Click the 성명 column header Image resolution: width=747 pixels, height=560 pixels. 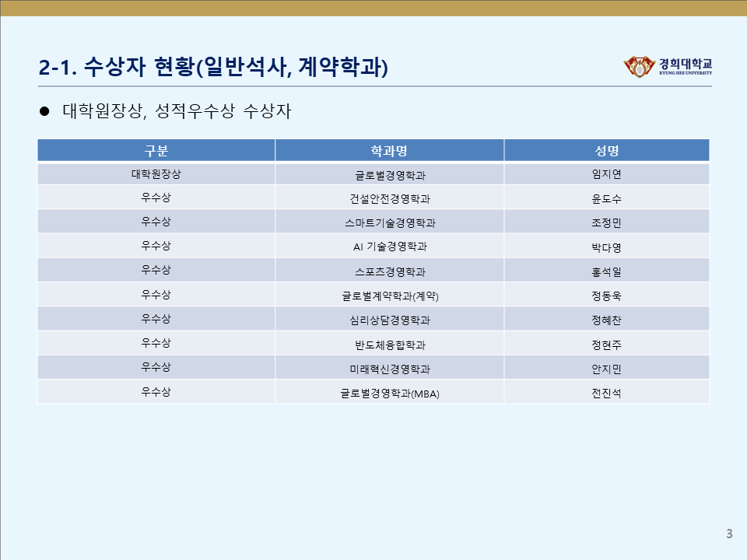(x=606, y=151)
